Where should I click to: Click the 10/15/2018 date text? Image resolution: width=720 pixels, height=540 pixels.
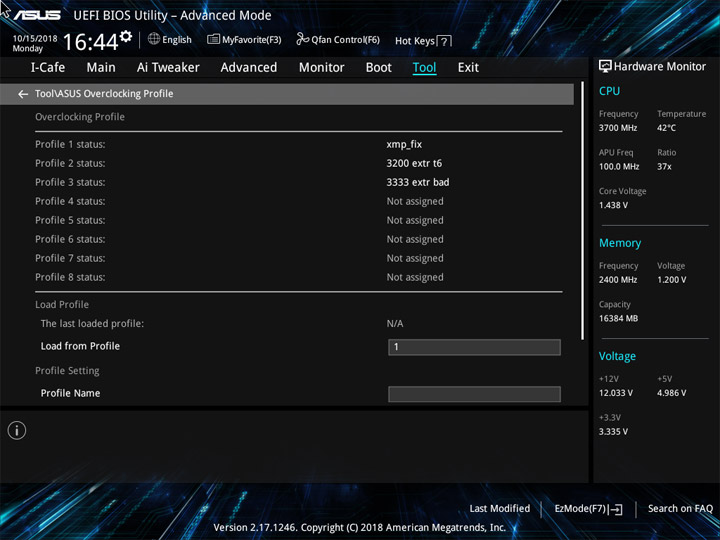[x=35, y=39]
